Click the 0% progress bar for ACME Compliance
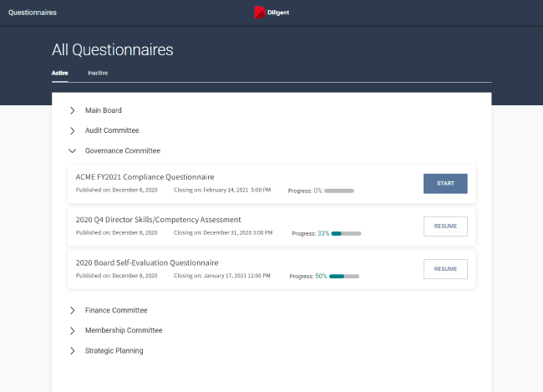The height and width of the screenshot is (392, 543). (339, 191)
